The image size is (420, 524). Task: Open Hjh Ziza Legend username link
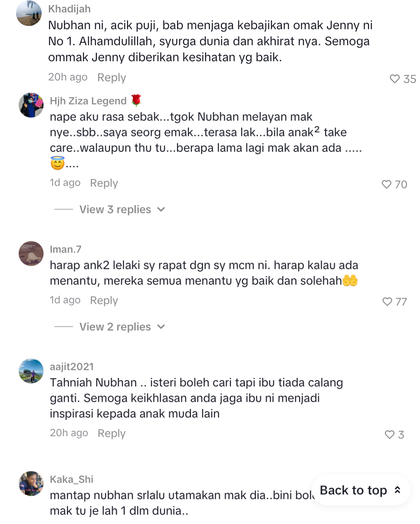click(88, 101)
